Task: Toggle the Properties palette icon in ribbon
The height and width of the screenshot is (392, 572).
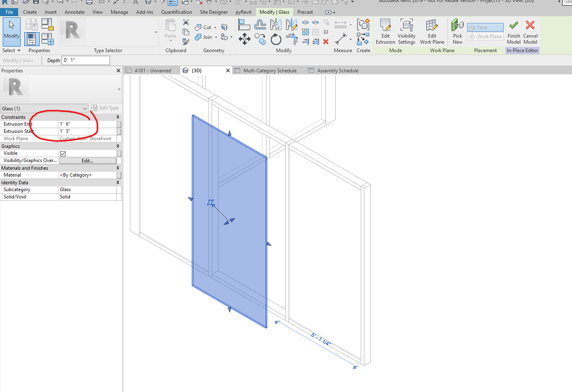Action: [x=32, y=39]
